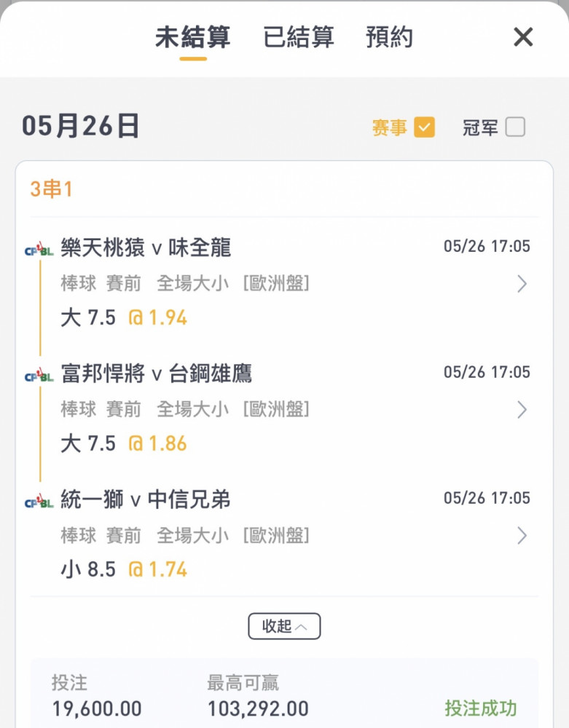Open details arrow for 富邦悍將 v 台鋼雄鷹
This screenshot has height=728, width=569.
[522, 409]
